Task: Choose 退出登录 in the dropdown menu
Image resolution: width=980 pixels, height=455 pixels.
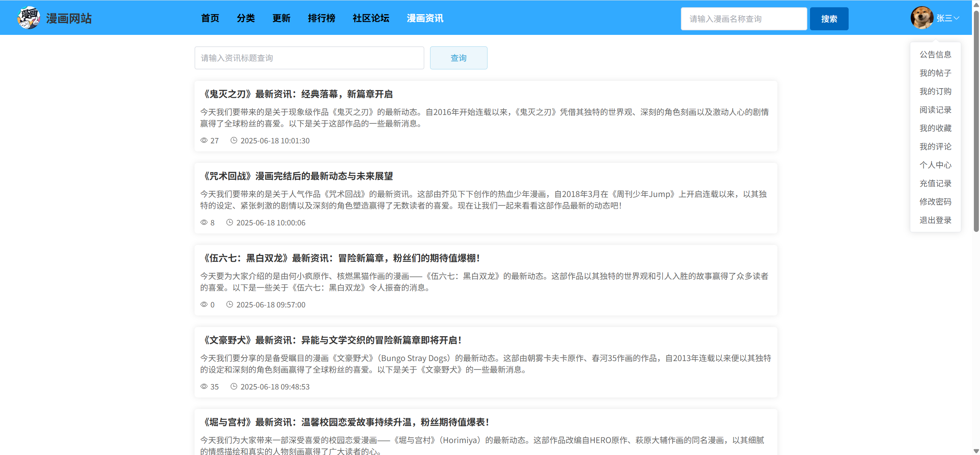Action: pos(935,220)
